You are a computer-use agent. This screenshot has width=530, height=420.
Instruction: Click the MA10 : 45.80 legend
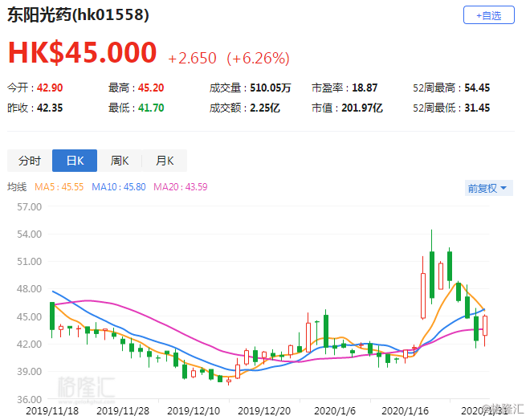119,187
